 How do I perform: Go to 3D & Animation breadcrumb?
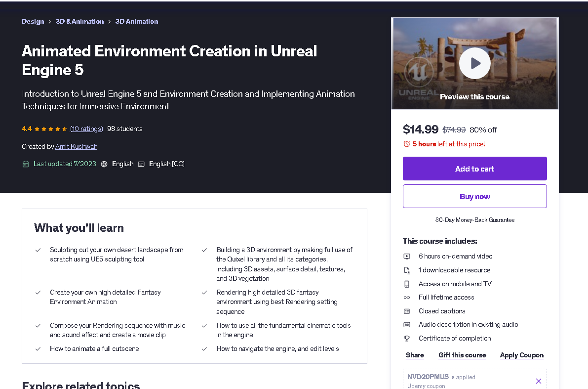[79, 21]
